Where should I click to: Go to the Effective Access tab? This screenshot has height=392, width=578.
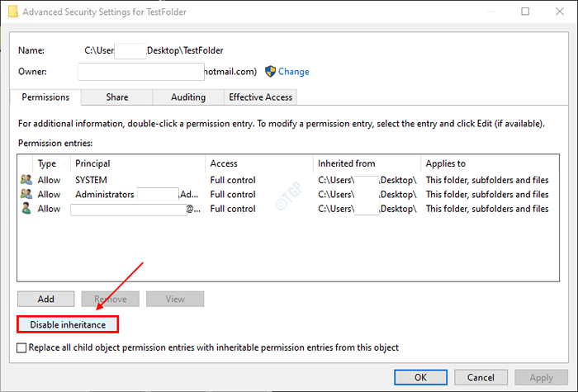[x=260, y=97]
